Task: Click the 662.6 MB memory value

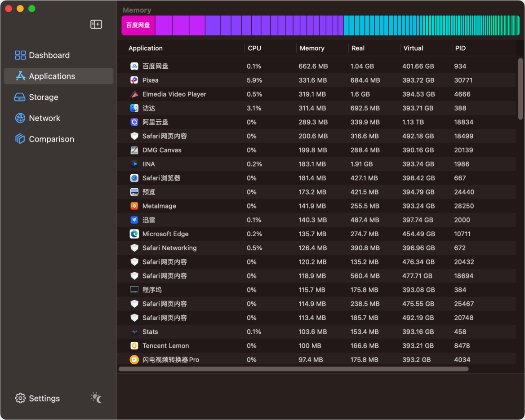Action: [313, 66]
